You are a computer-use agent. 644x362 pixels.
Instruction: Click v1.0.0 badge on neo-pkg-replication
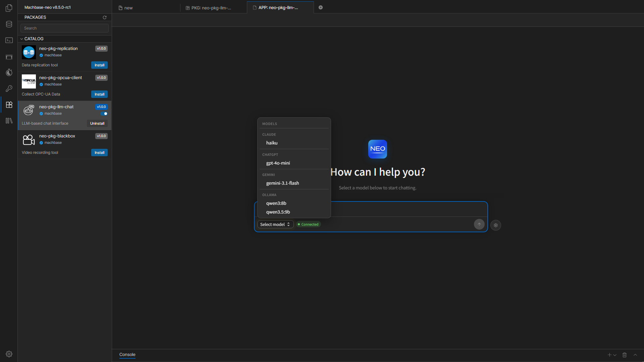101,49
